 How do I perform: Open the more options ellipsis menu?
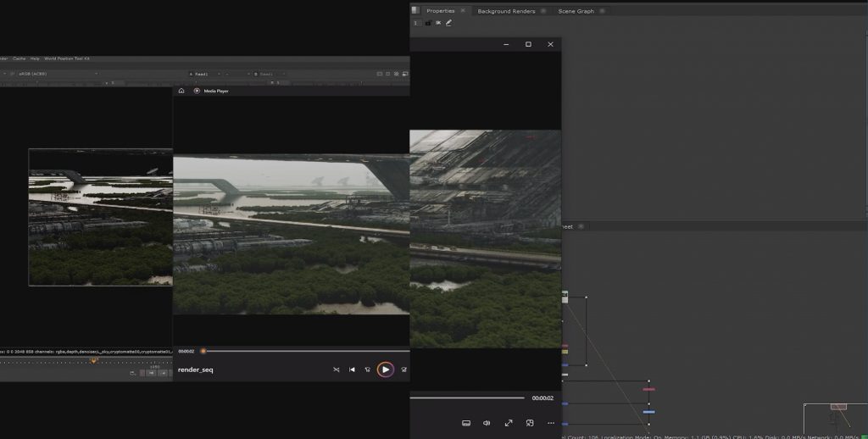tap(551, 423)
